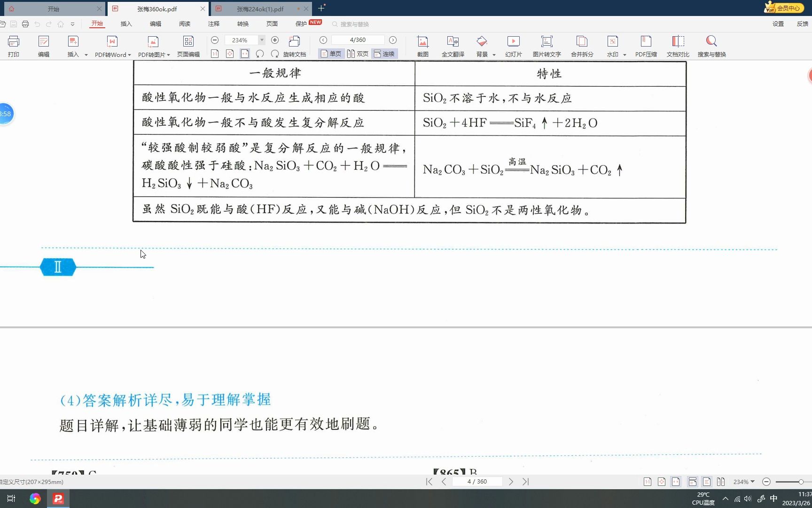Click the quick access print icon
This screenshot has width=812, height=508.
(x=25, y=24)
